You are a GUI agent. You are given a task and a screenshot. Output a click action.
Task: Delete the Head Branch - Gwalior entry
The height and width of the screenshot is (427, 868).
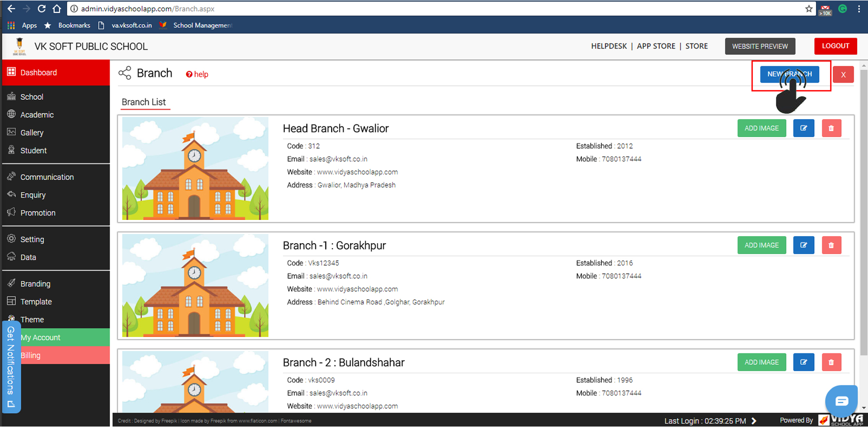[831, 128]
